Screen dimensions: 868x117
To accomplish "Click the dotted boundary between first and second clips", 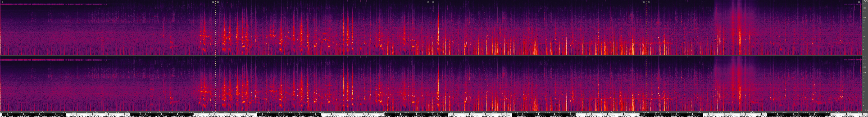I will click(216, 31).
